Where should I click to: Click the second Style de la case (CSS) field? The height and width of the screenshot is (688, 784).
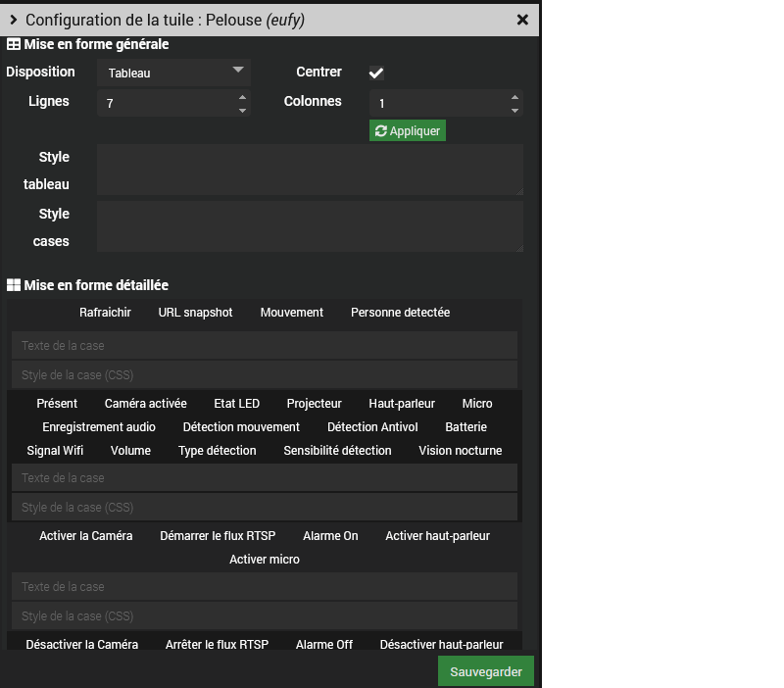click(265, 508)
